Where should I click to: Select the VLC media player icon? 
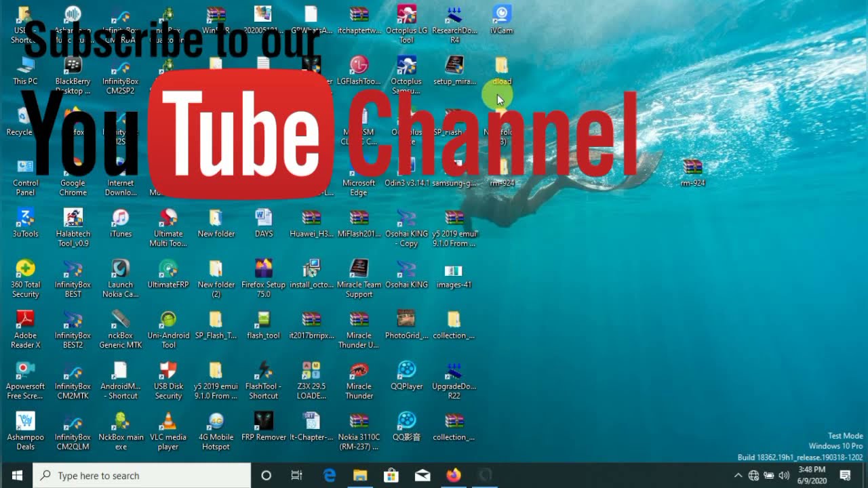pyautogui.click(x=168, y=431)
